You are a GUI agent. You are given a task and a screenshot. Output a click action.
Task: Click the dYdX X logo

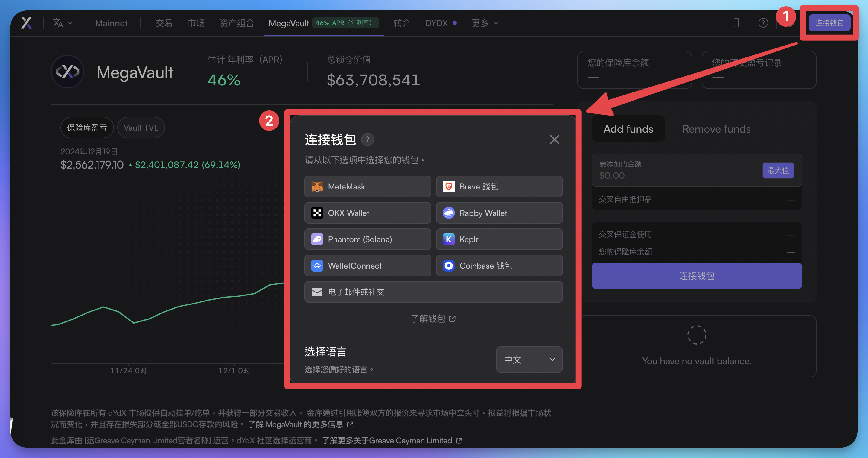pyautogui.click(x=27, y=23)
